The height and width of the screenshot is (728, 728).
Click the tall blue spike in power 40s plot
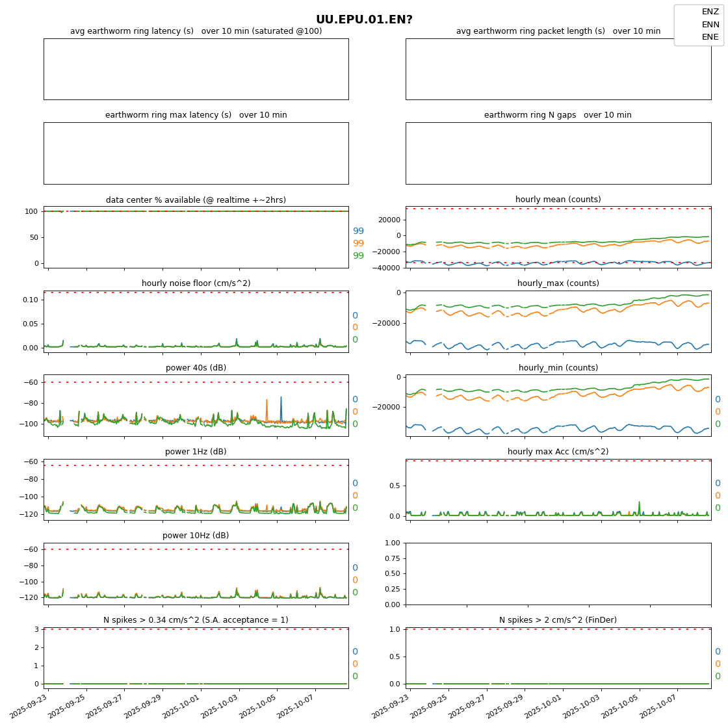pyautogui.click(x=281, y=398)
